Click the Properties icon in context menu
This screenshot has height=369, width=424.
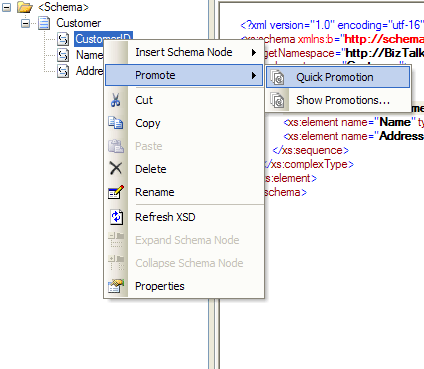[116, 286]
